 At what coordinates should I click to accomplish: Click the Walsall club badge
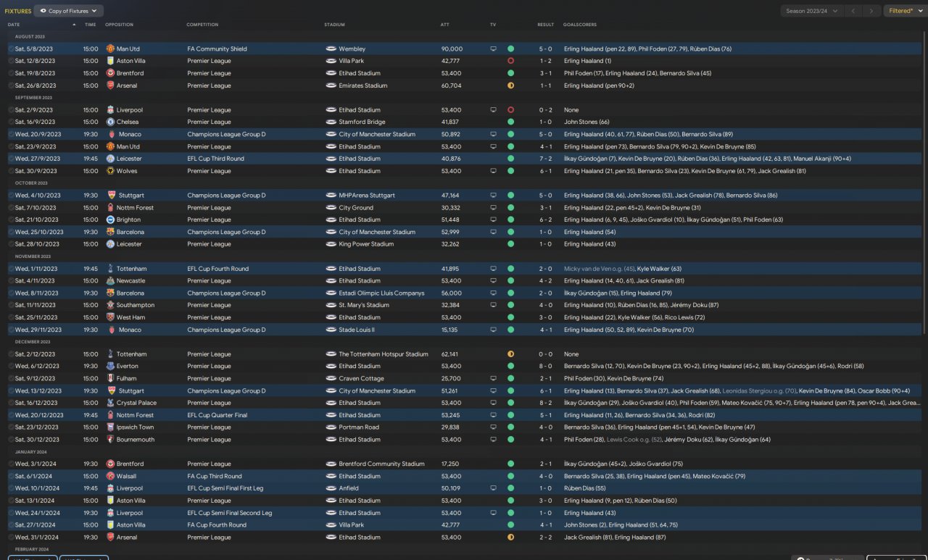coord(110,476)
